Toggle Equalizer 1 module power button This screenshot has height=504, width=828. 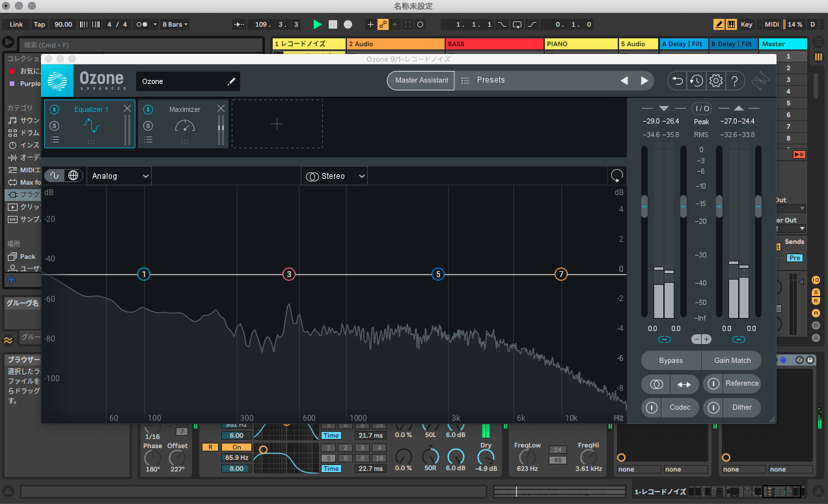pos(55,110)
